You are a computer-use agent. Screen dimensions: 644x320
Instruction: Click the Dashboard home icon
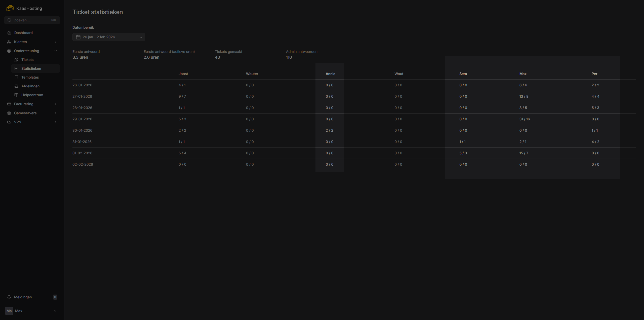9,33
